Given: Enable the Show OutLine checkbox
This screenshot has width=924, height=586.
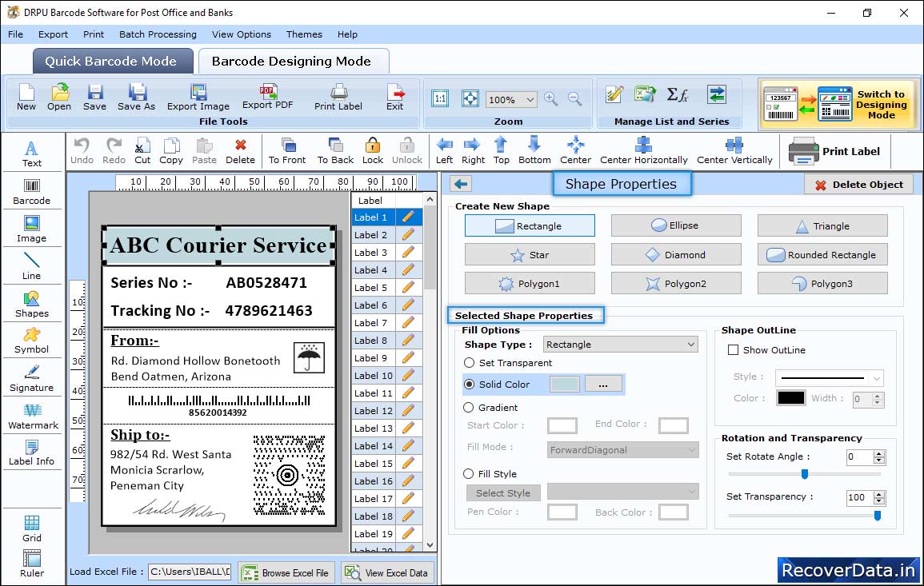Looking at the screenshot, I should click(x=733, y=350).
